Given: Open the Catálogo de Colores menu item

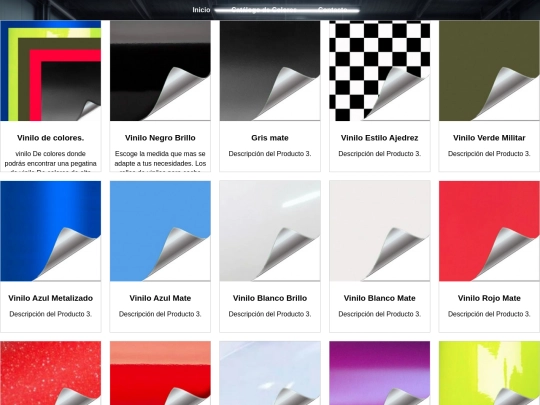Looking at the screenshot, I should [264, 10].
